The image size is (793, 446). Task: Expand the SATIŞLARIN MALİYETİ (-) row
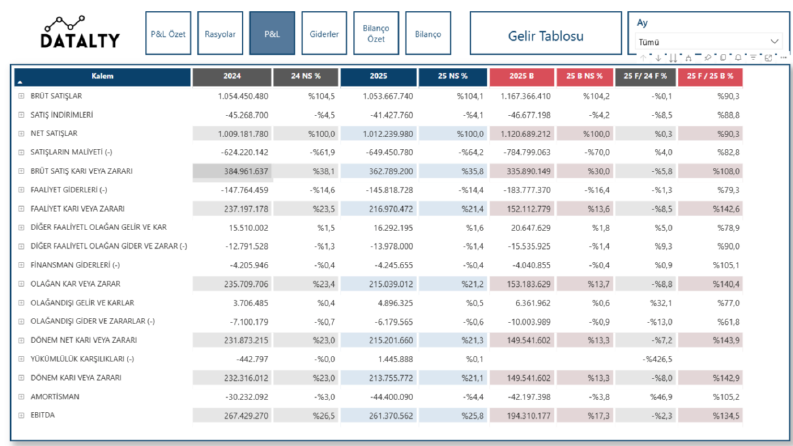click(21, 152)
